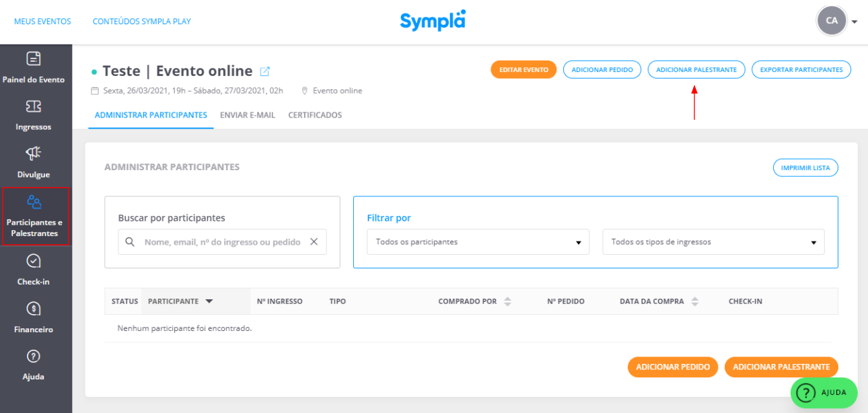This screenshot has height=413, width=868.
Task: Switch to the Certificados tab
Action: (x=315, y=115)
